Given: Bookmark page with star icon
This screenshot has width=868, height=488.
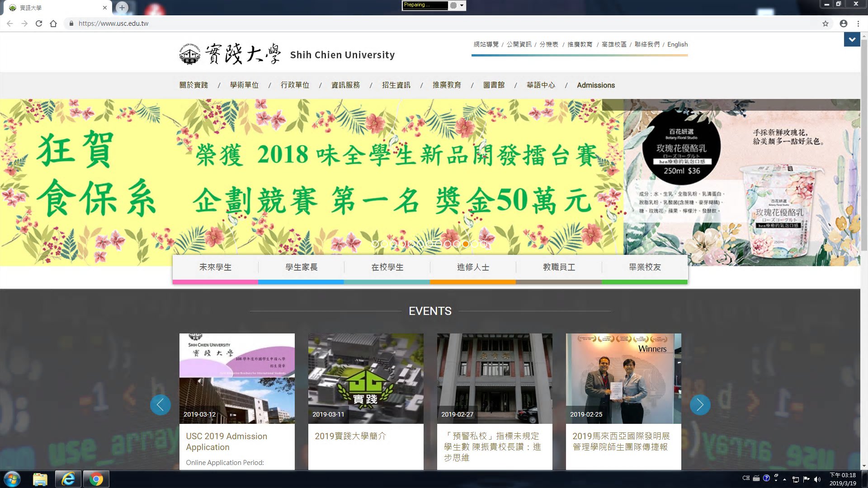Looking at the screenshot, I should point(826,23).
